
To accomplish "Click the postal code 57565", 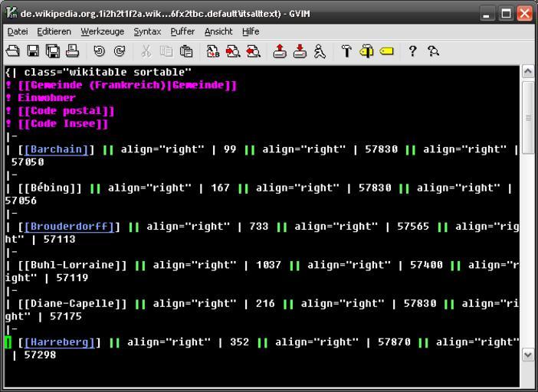I will click(x=413, y=227).
